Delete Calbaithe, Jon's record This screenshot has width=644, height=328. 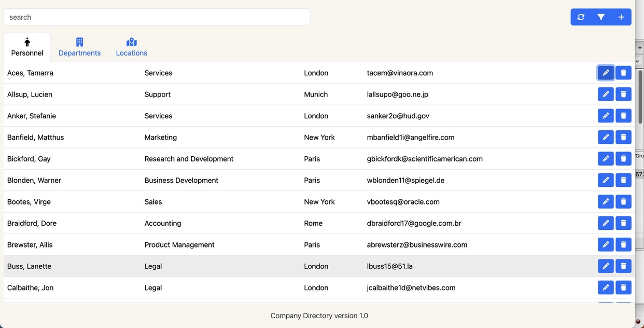623,287
